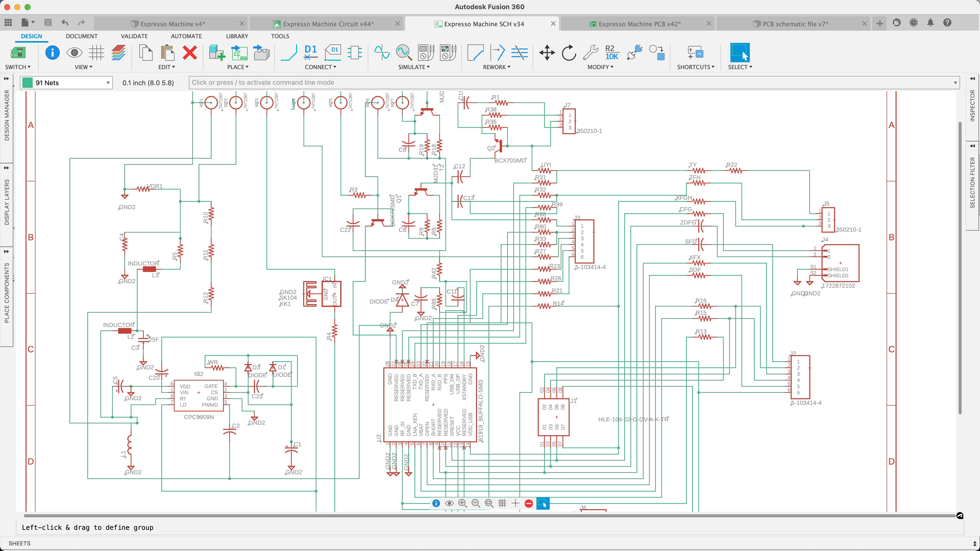Switch to the Expresso Machine PCB v42 tab
980x551 pixels.
pos(643,23)
